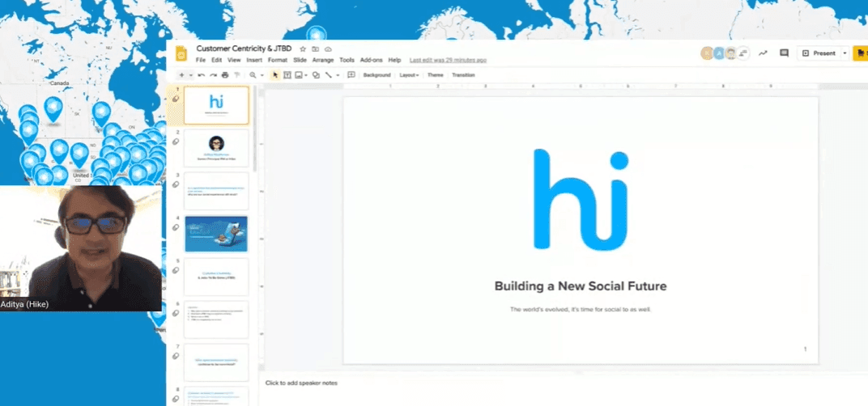This screenshot has width=868, height=406.
Task: Click the Theme button
Action: click(435, 75)
